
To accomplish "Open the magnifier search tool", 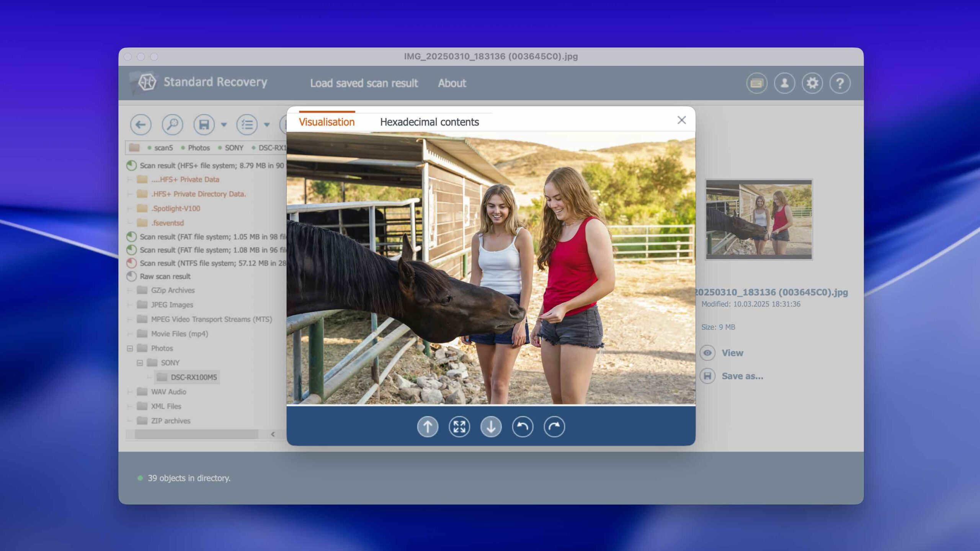I will pos(172,124).
